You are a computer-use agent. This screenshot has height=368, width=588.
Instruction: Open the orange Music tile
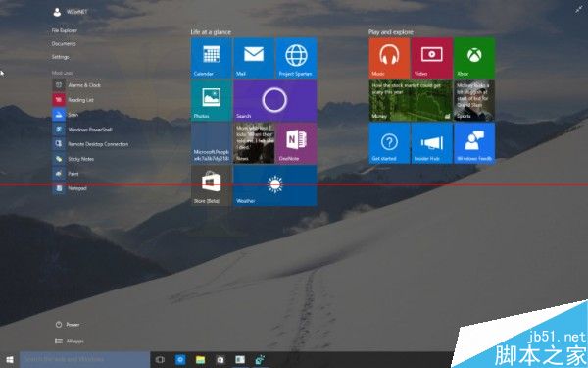389,58
